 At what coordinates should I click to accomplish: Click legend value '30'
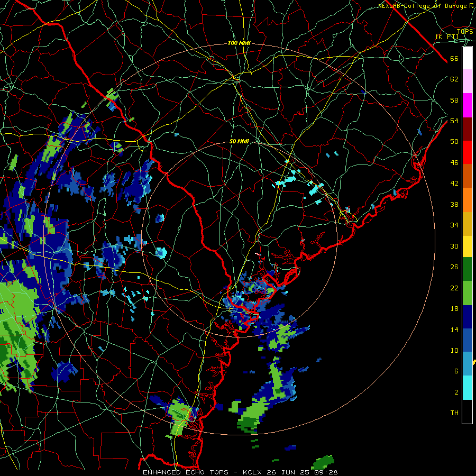454,246
